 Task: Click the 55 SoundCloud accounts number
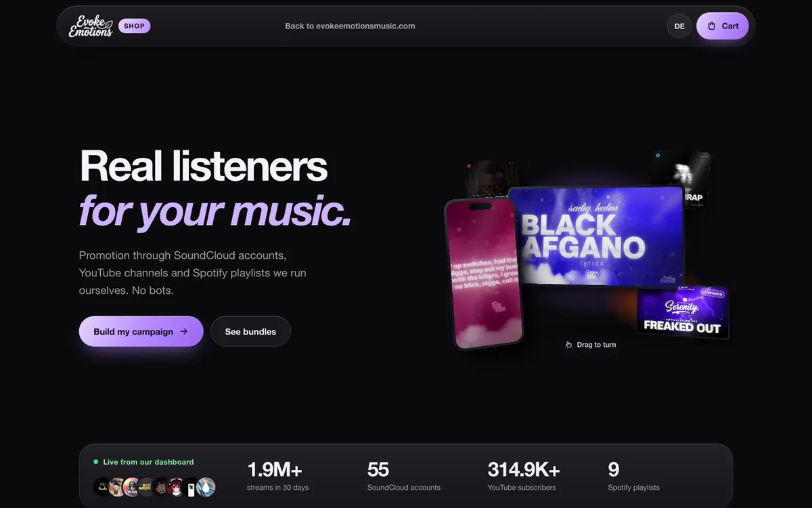378,469
